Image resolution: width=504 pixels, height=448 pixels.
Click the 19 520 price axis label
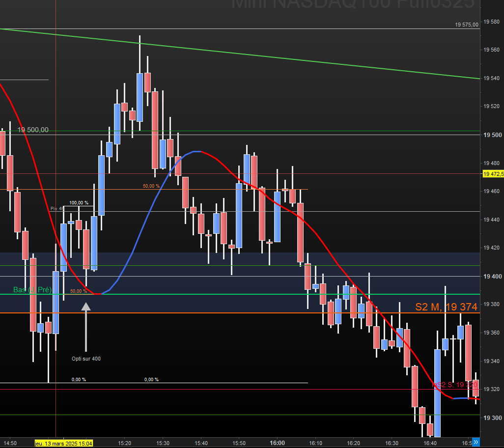[x=491, y=107]
